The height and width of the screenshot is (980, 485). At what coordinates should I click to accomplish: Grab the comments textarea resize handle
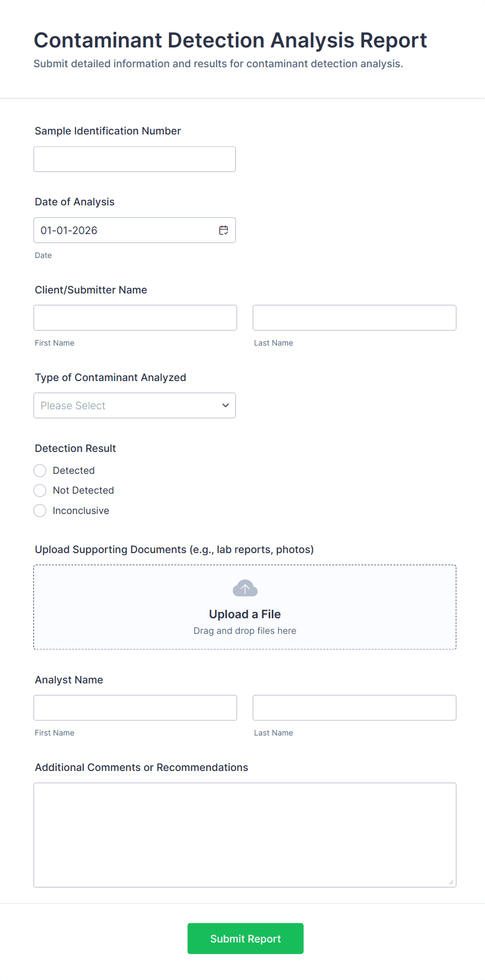pyautogui.click(x=451, y=882)
